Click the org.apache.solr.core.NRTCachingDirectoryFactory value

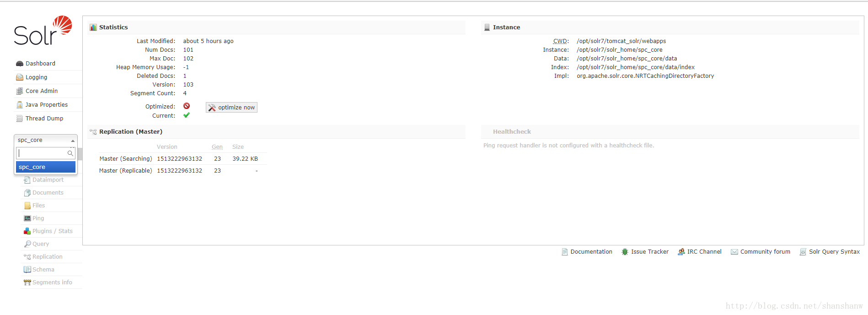coord(645,76)
